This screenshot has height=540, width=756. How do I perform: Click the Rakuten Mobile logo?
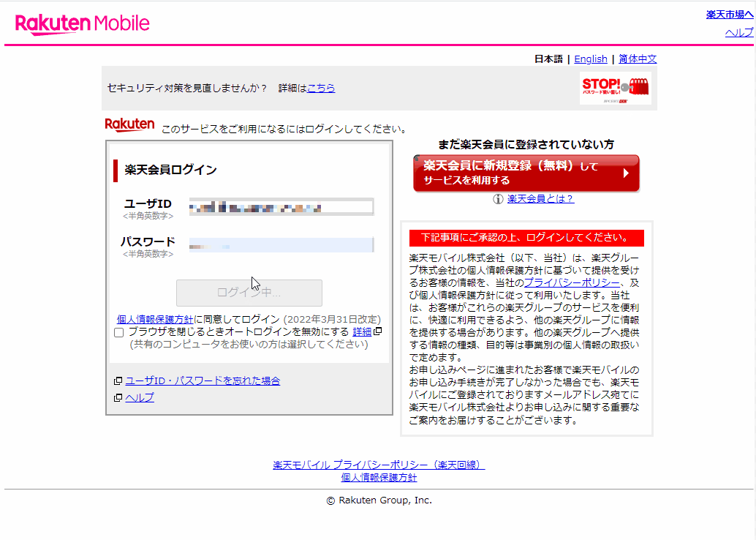83,24
